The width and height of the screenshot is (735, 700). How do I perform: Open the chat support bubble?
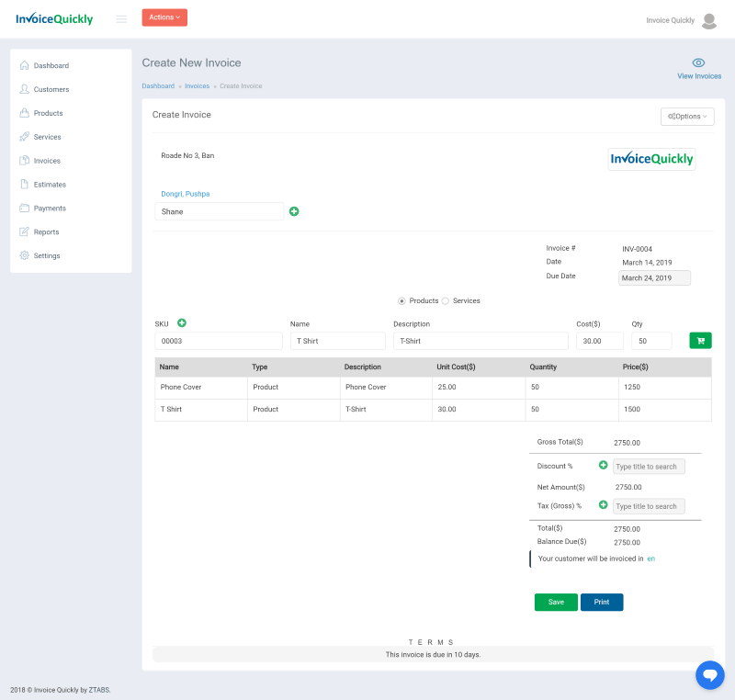click(x=709, y=674)
